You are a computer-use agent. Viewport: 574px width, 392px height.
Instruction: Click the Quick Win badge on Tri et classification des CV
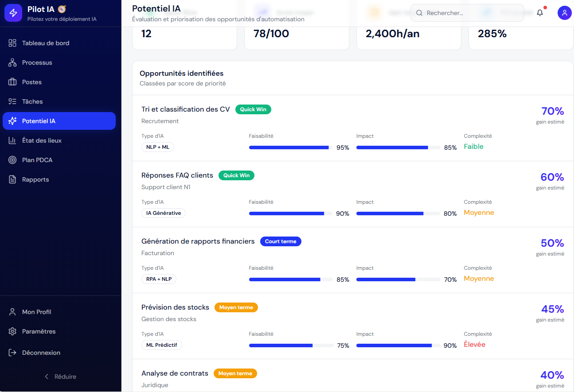(253, 109)
